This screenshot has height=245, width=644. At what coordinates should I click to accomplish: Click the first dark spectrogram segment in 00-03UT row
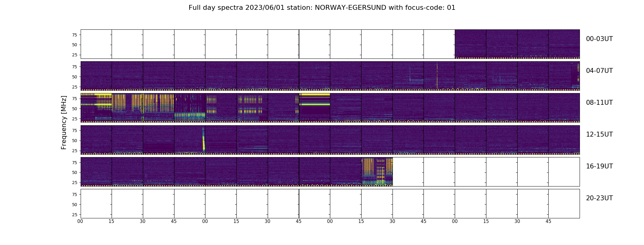pos(470,44)
